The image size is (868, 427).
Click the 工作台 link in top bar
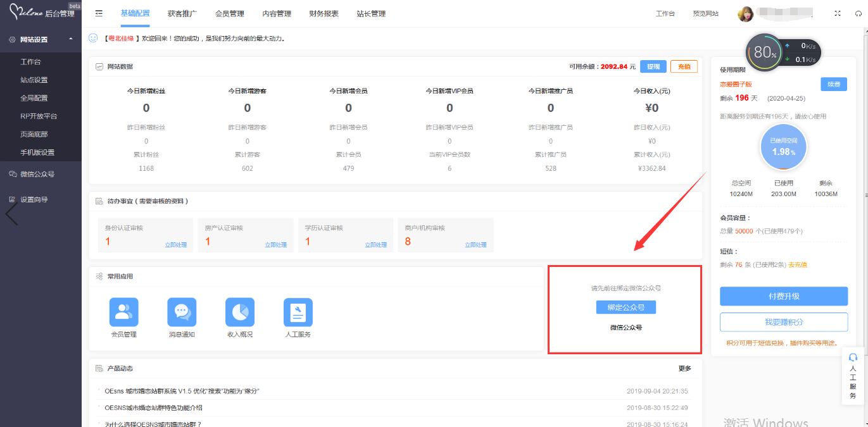(665, 13)
